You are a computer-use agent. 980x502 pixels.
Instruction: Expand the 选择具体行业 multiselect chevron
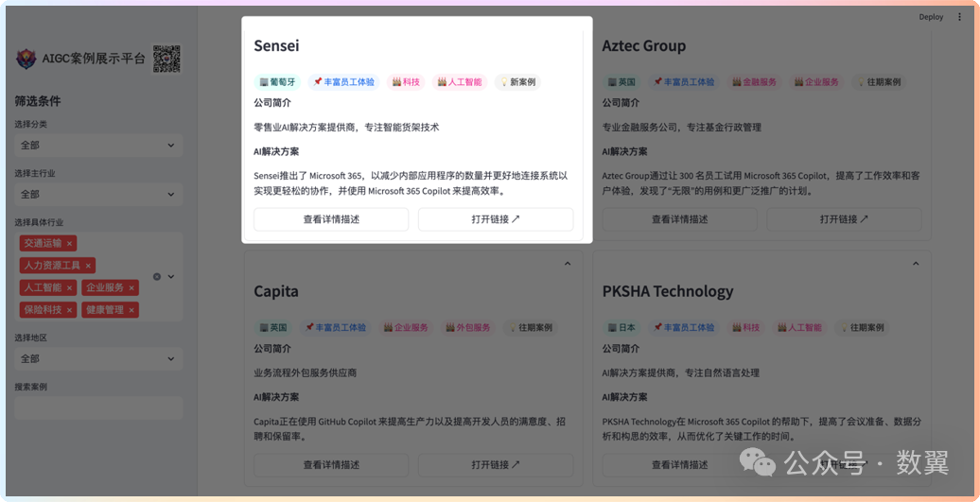(x=170, y=277)
